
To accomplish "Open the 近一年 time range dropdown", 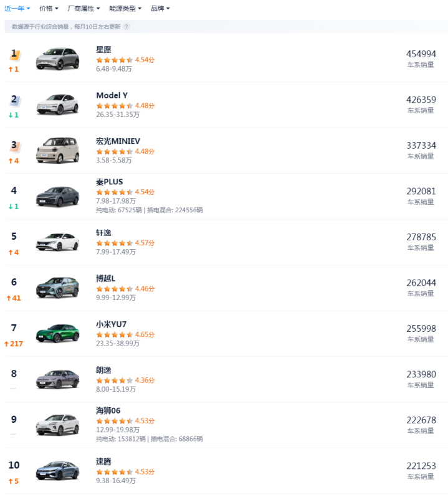I will (x=17, y=9).
